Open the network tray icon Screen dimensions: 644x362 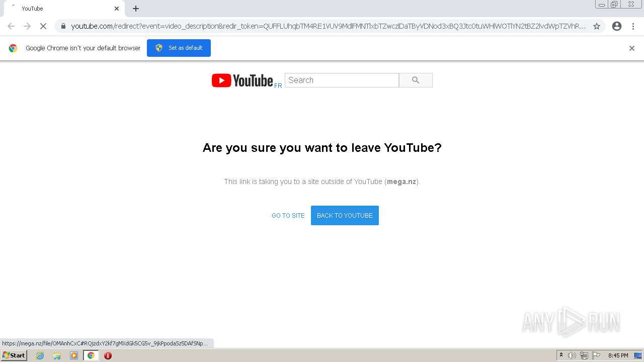click(584, 355)
